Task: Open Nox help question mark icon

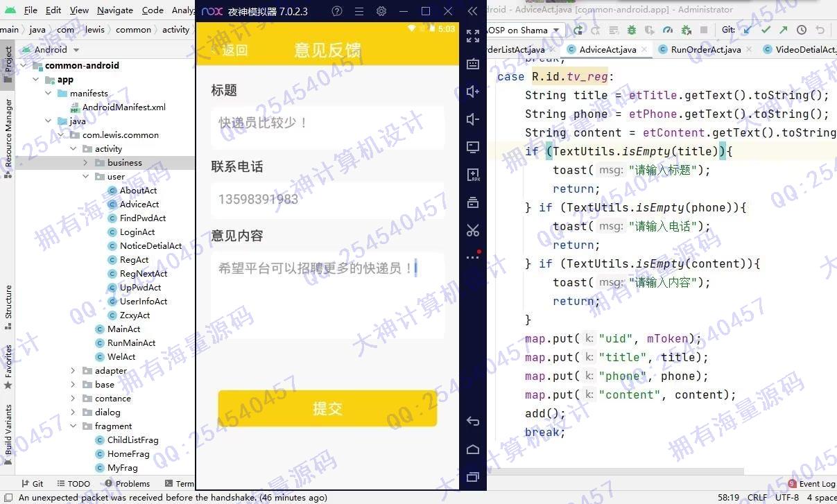Action: tap(337, 11)
